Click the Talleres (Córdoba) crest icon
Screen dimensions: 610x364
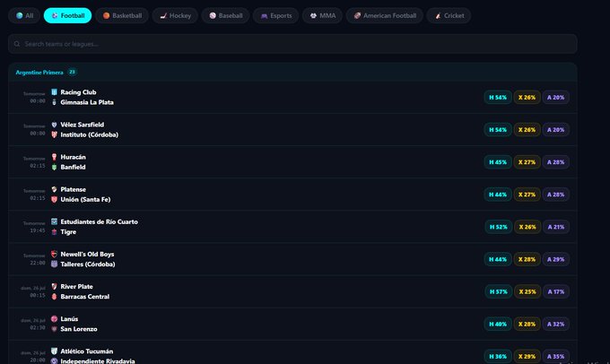click(54, 264)
